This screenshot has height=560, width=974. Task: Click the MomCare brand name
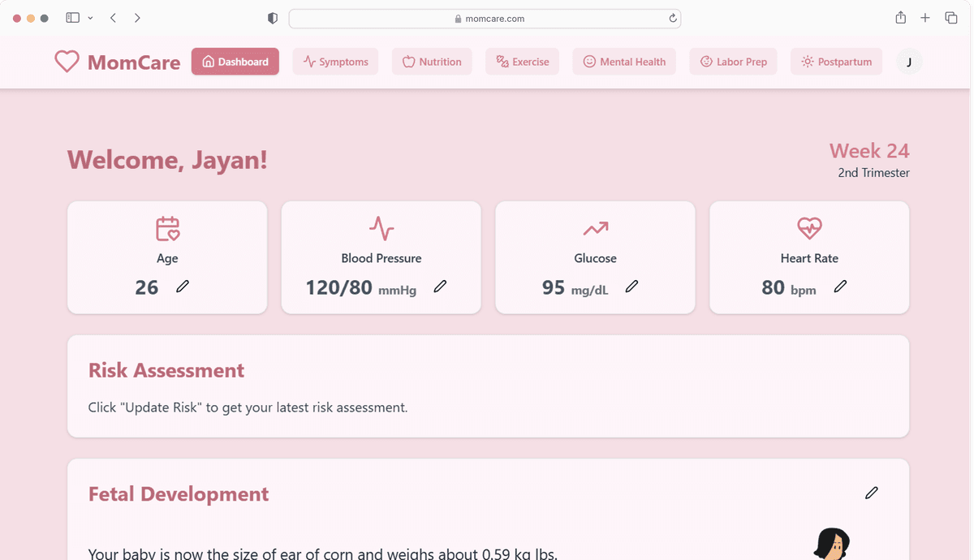pyautogui.click(x=134, y=62)
